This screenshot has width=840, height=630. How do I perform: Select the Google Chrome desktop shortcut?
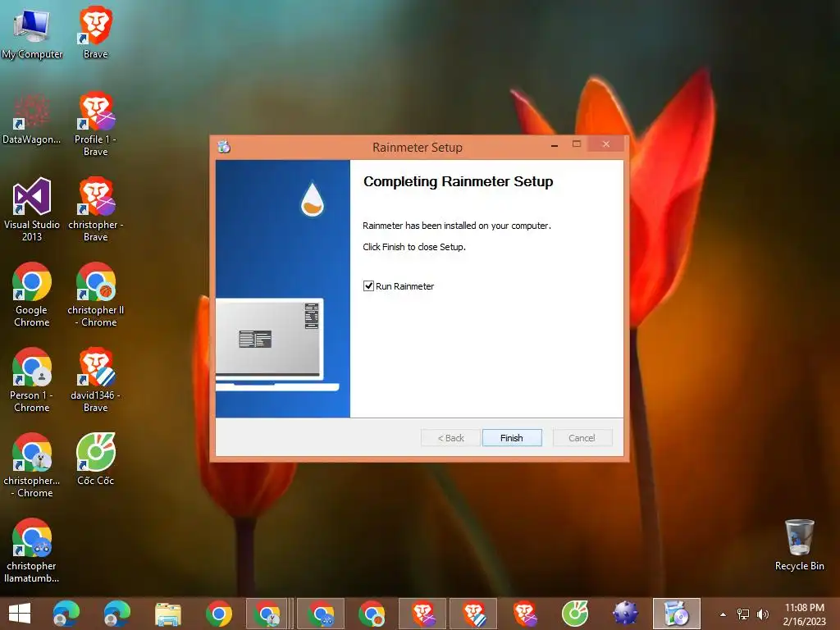32,294
